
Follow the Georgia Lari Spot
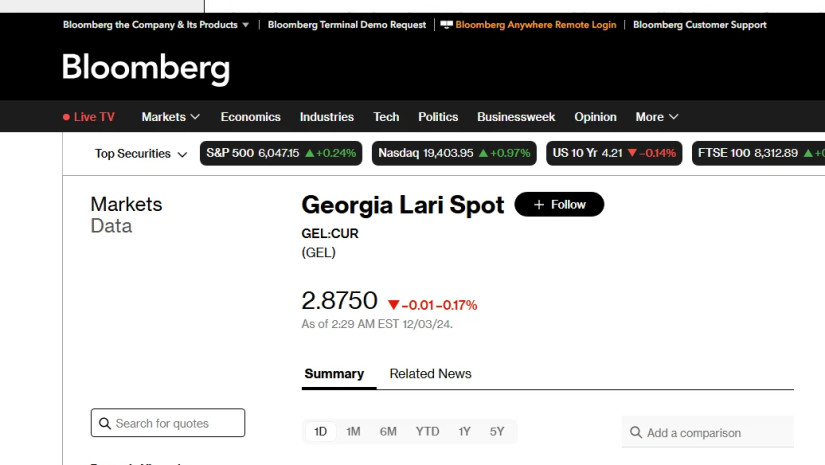tap(559, 205)
